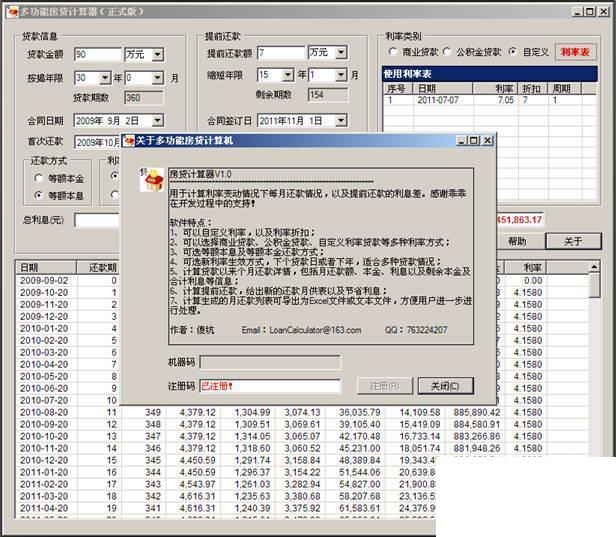This screenshot has height=537, width=616.
Task: Open the 缩短年限 months dropdown
Action: pos(341,75)
